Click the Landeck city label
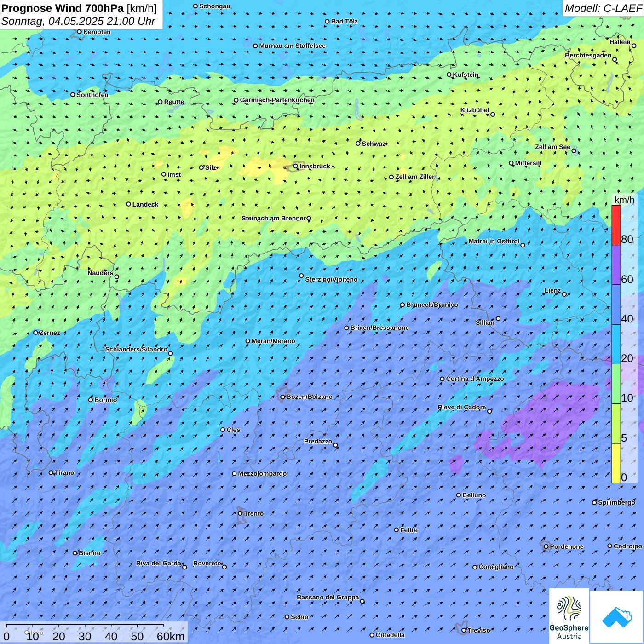This screenshot has width=644, height=644. pos(145,204)
